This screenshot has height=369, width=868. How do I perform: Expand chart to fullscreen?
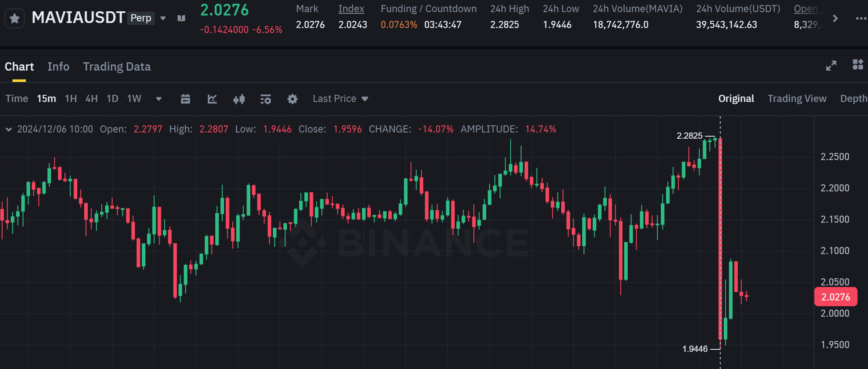point(831,66)
